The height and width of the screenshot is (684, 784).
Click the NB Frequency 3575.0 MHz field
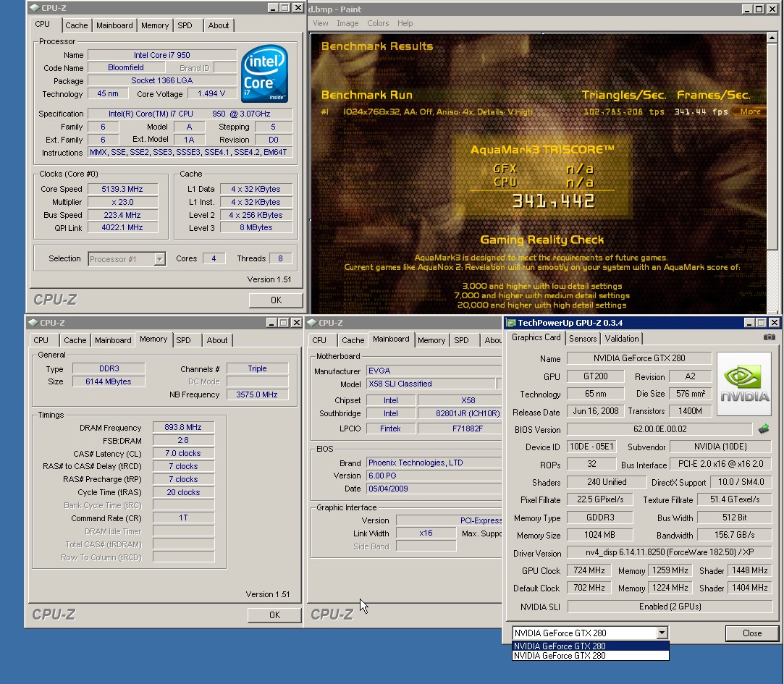pyautogui.click(x=257, y=394)
